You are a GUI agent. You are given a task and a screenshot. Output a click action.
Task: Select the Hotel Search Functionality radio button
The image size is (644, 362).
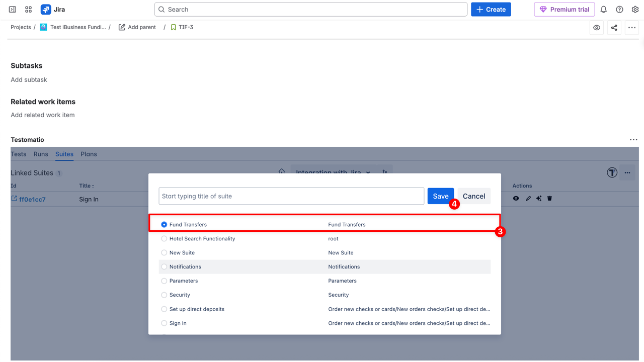(x=164, y=239)
